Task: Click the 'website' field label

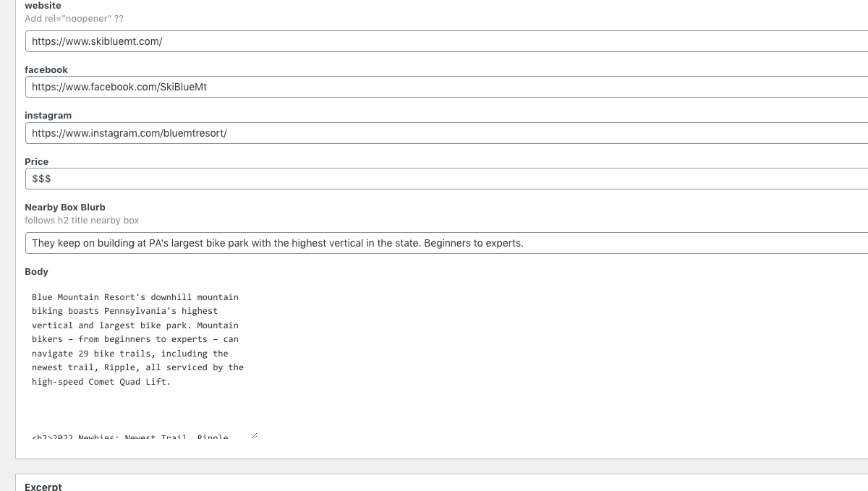Action: 43,6
